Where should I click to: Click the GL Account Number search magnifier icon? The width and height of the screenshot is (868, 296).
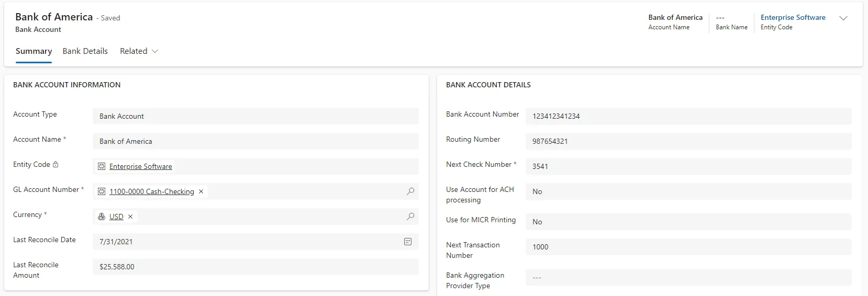(410, 191)
